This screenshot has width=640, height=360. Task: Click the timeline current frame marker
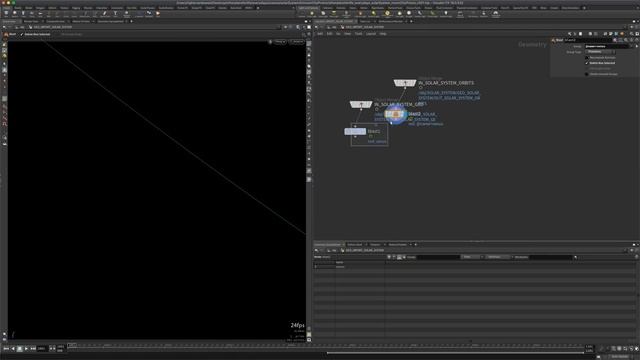click(72, 345)
